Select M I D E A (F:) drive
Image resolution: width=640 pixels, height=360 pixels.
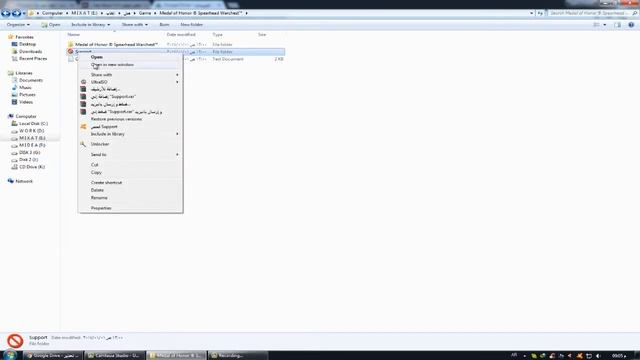32,145
